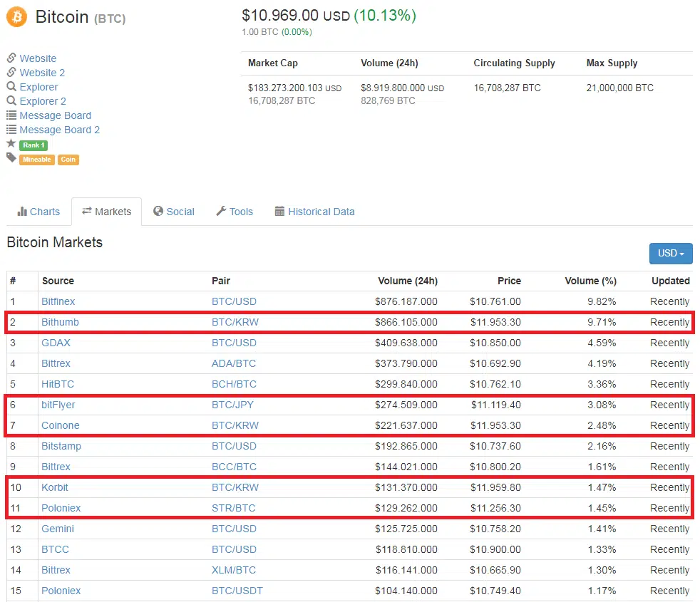Follow the Explorer link
The height and width of the screenshot is (602, 700).
(x=38, y=87)
